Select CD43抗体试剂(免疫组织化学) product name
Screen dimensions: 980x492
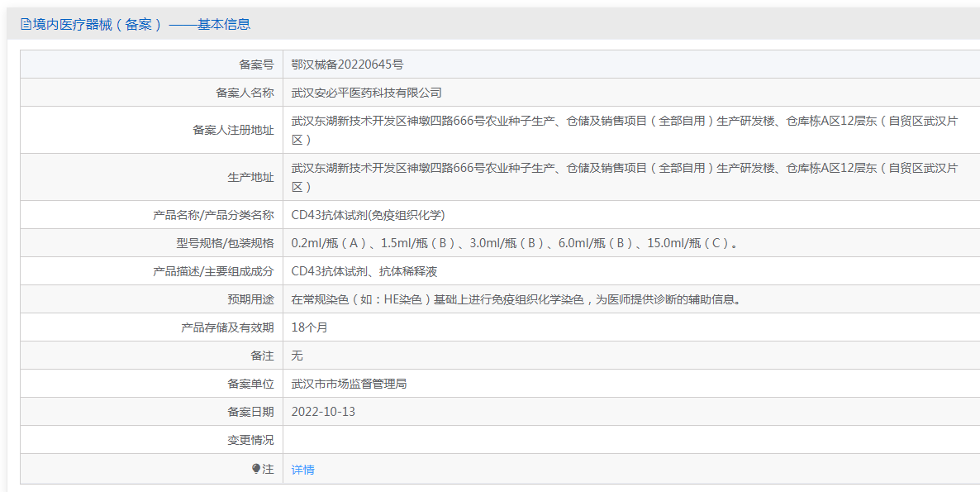point(369,215)
